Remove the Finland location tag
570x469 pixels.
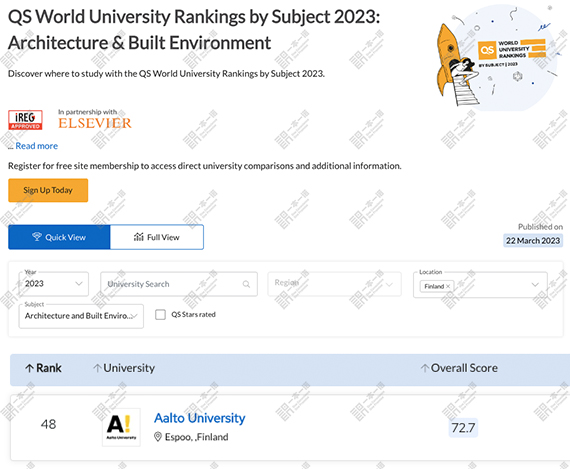(x=448, y=286)
